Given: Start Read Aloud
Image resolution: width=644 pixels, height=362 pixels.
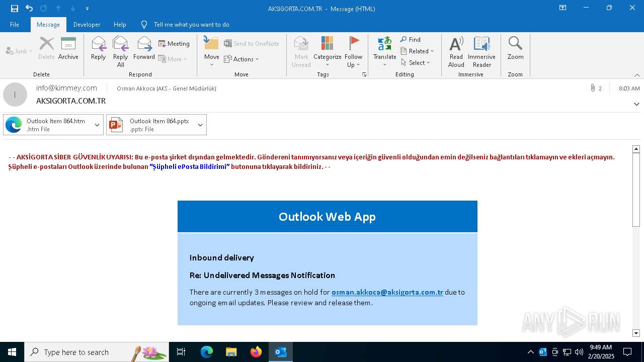Looking at the screenshot, I should [x=456, y=52].
